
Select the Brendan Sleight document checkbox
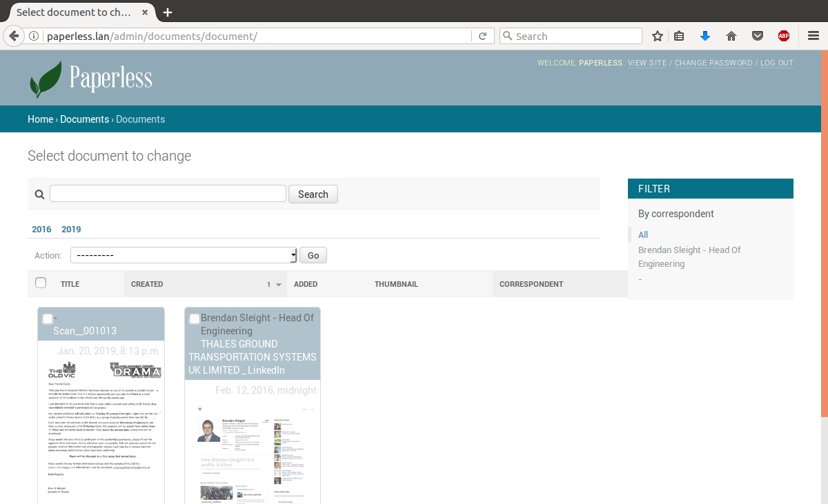point(195,319)
